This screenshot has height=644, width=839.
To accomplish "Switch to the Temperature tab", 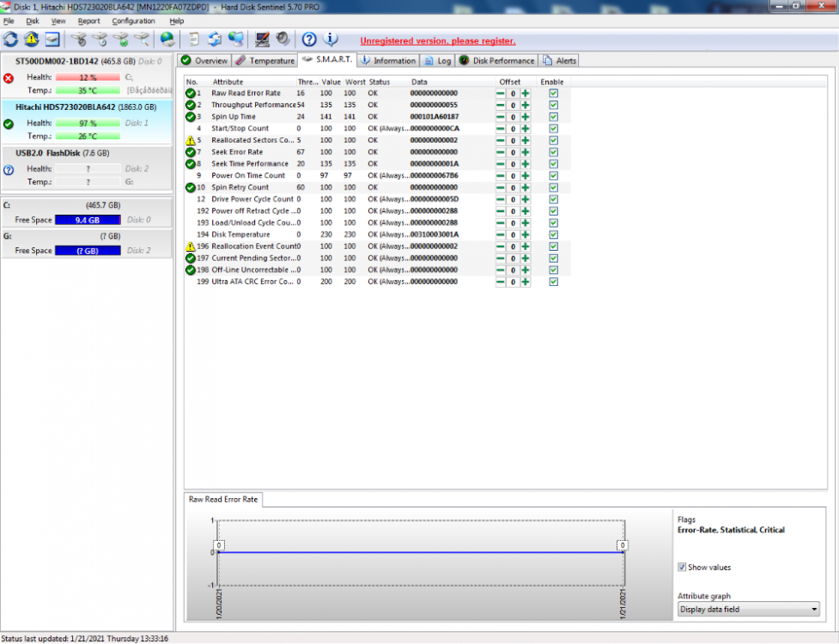I will pyautogui.click(x=264, y=60).
